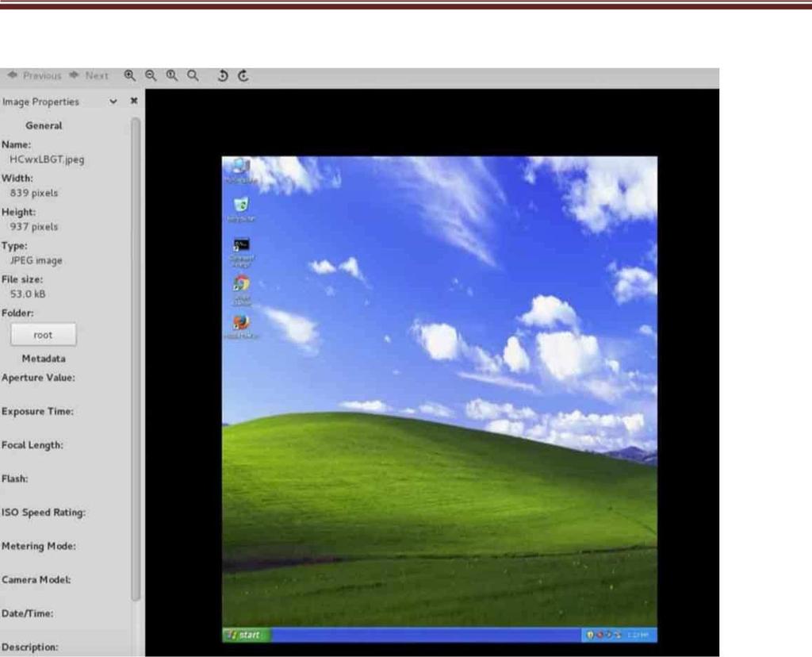Click the Aperture Value label
This screenshot has width=812, height=657.
(x=38, y=378)
